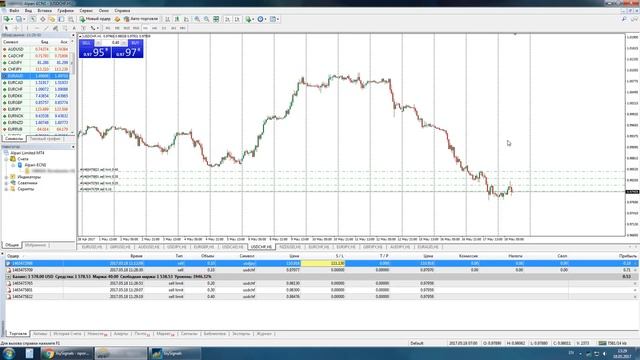Select the Text Label tool
Screen dimensions: 640x360
83,28
